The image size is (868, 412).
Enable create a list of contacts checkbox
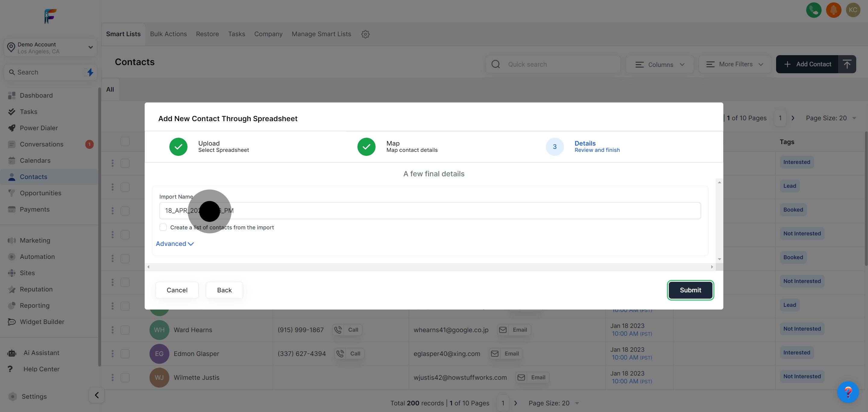(x=163, y=227)
